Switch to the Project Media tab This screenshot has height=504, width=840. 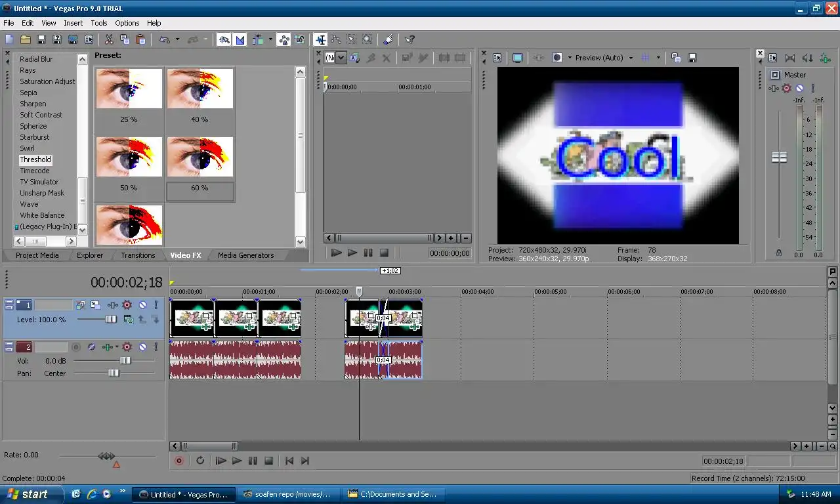click(x=37, y=255)
